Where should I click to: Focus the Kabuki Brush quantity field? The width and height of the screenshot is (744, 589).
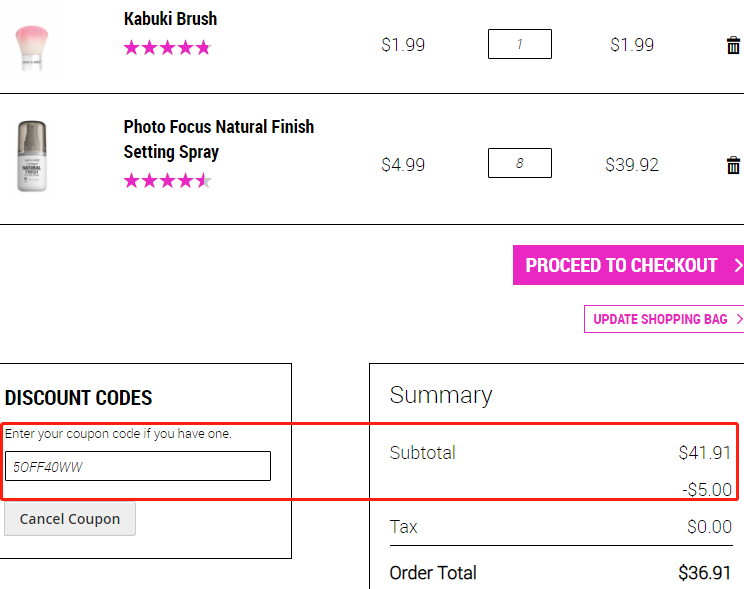(520, 44)
